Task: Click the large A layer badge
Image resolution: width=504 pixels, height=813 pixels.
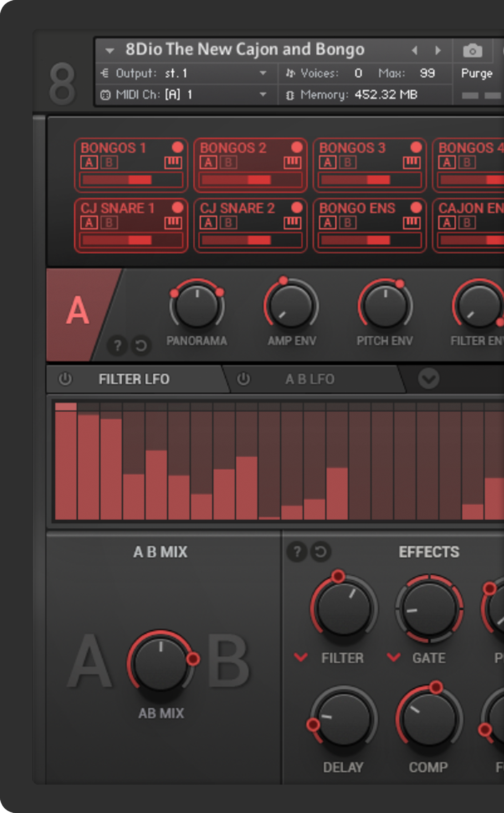Action: (78, 311)
